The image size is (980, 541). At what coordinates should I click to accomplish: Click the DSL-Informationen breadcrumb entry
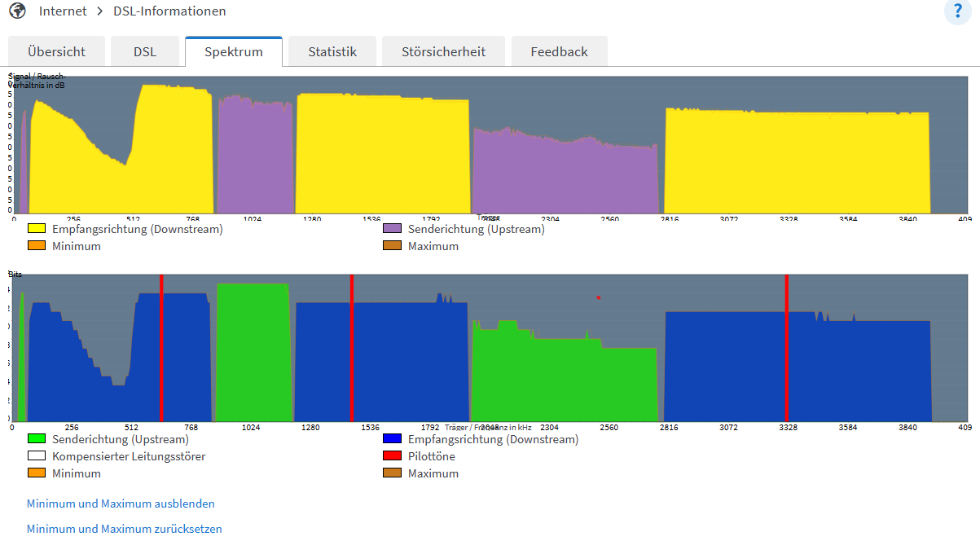[169, 11]
